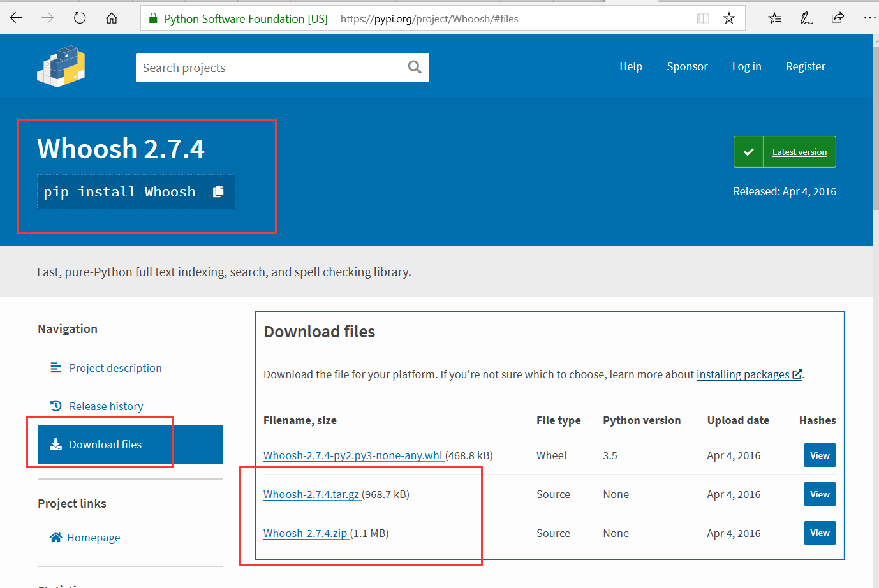This screenshot has height=588, width=879.
Task: Focus the Search projects field
Action: point(283,68)
